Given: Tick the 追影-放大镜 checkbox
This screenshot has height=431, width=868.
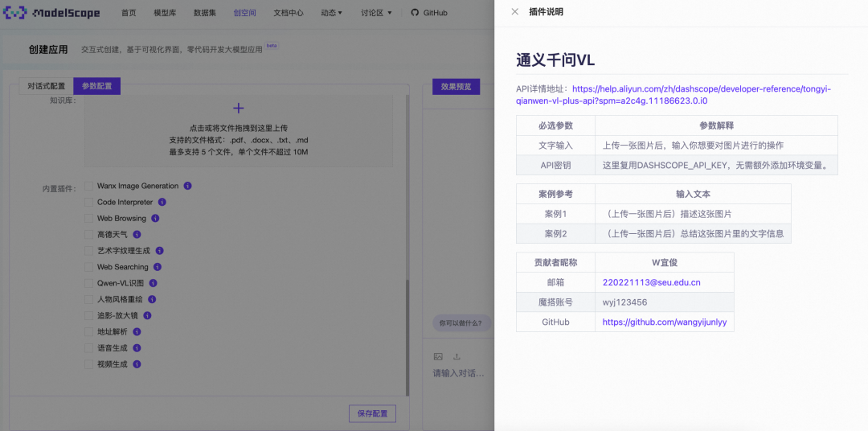Looking at the screenshot, I should pyautogui.click(x=88, y=316).
